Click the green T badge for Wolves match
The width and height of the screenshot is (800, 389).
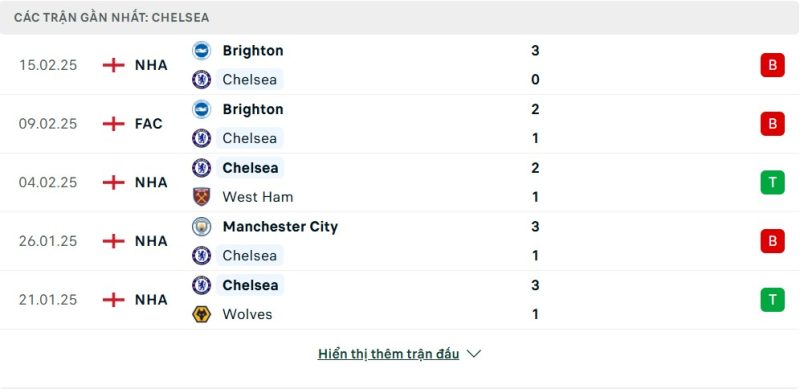pos(772,300)
